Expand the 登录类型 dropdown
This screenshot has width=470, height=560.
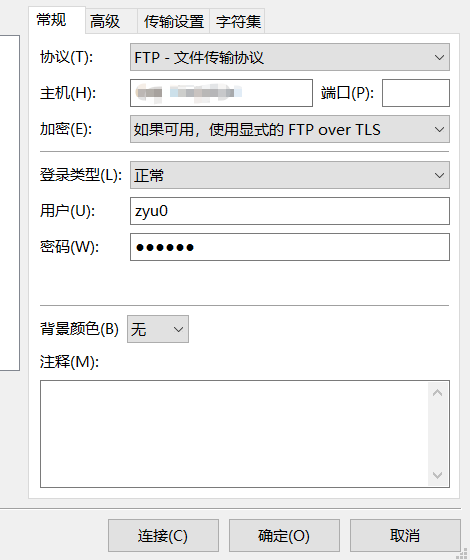tap(290, 175)
